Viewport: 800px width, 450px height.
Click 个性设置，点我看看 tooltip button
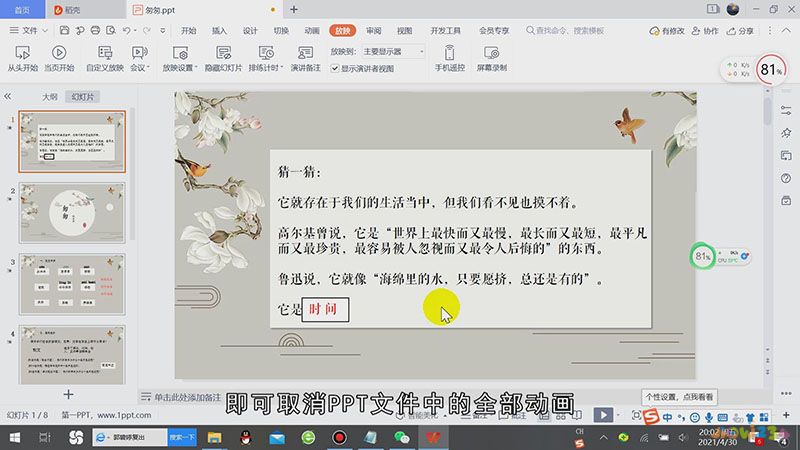(679, 397)
